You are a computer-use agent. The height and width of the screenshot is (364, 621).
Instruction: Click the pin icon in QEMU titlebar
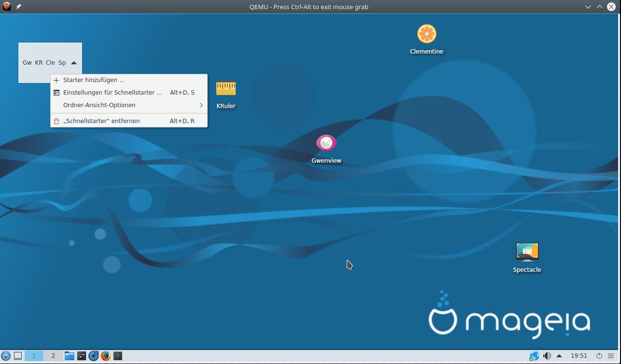[18, 7]
